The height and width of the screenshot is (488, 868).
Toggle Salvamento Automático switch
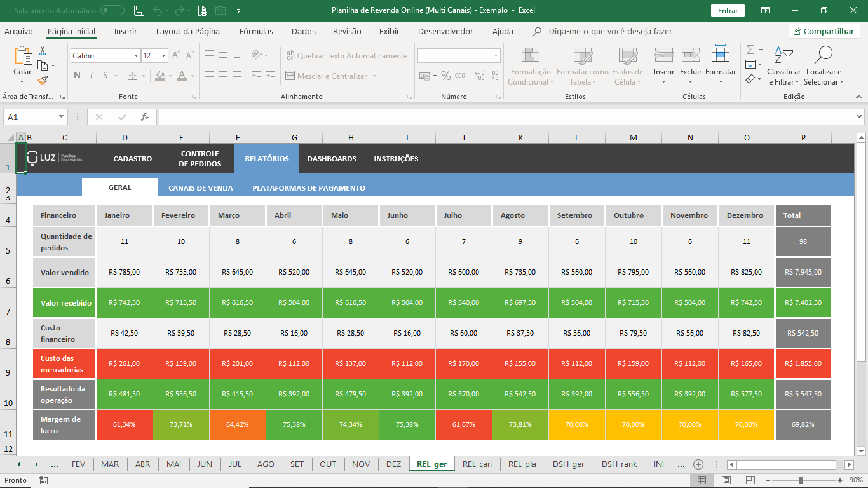112,10
